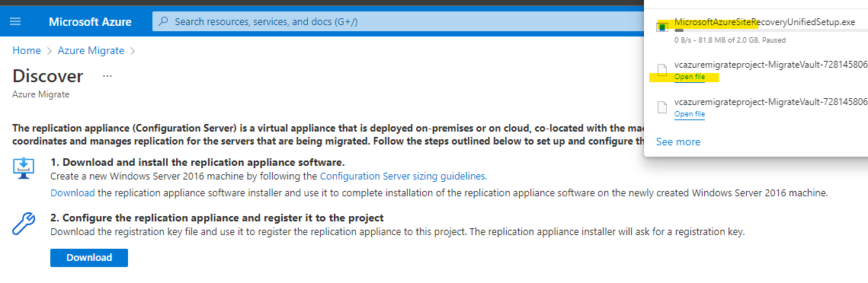Open the first vcazuremigrateproject MigrateVault file via Open file
Screen dimensions: 868x283
[x=689, y=77]
